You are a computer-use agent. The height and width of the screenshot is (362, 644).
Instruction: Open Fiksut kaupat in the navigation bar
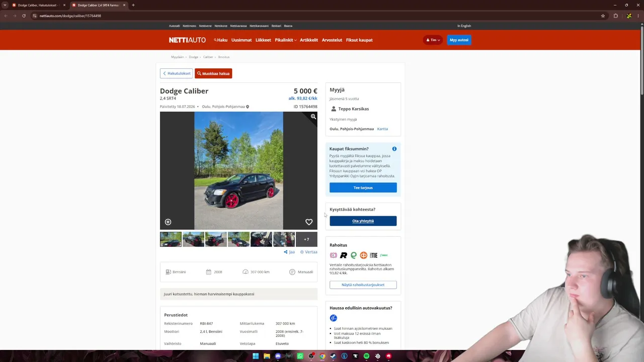click(359, 40)
